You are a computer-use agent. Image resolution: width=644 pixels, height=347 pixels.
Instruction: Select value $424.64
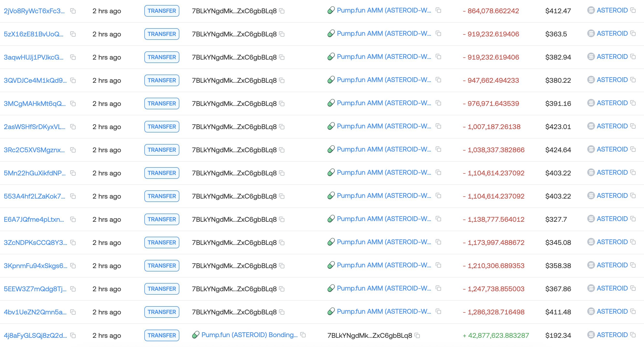point(558,150)
